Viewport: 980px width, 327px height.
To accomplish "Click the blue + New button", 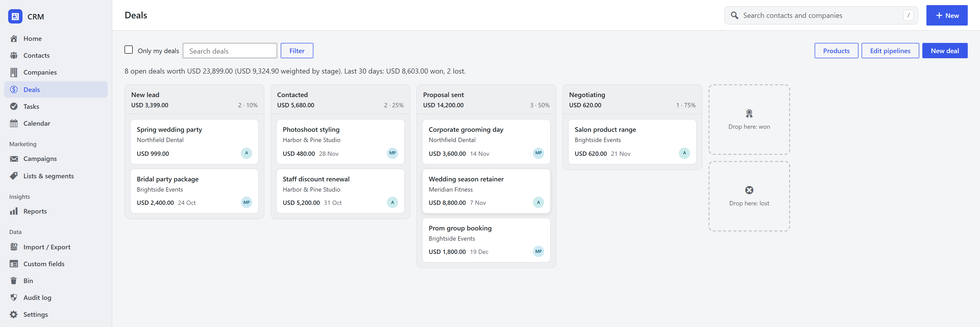I will click(x=947, y=15).
